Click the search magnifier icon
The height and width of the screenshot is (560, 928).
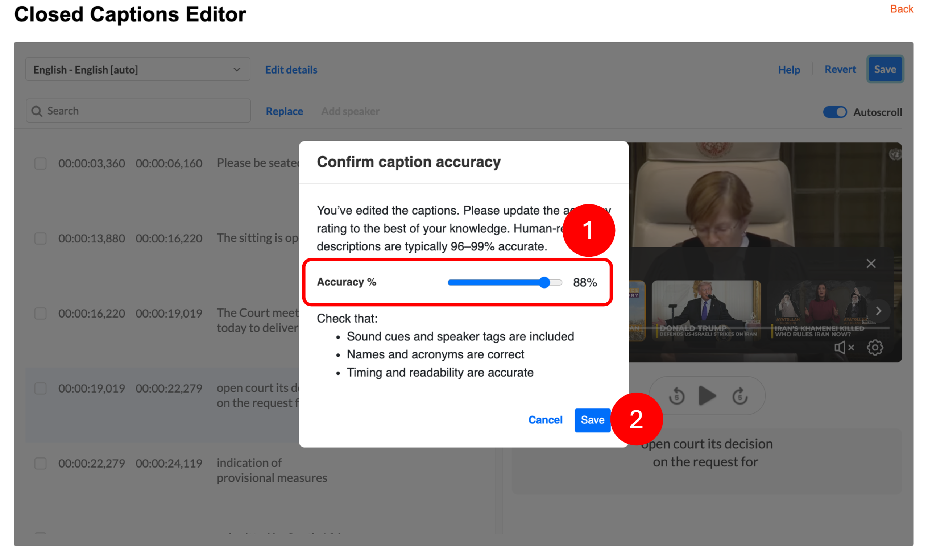[x=37, y=111]
